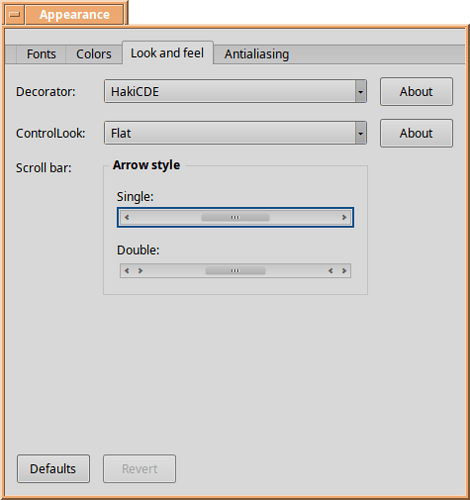Click the Arrow style group label

tap(146, 165)
